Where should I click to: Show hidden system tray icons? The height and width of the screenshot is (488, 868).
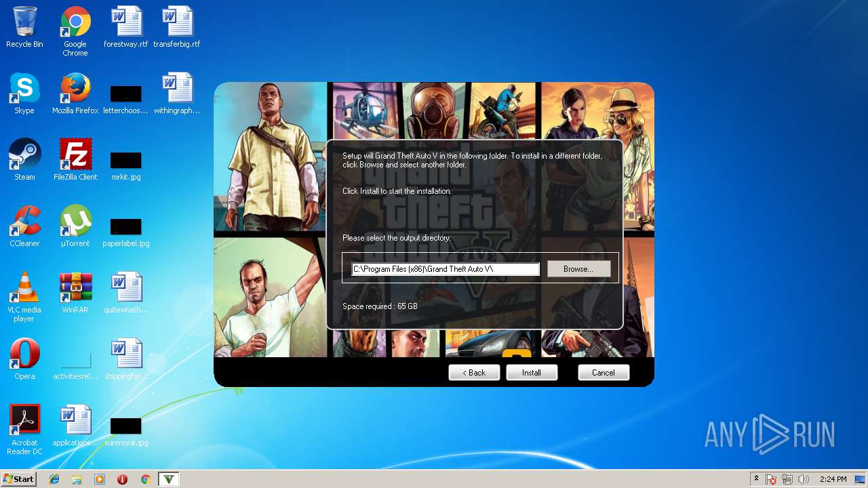pyautogui.click(x=756, y=479)
